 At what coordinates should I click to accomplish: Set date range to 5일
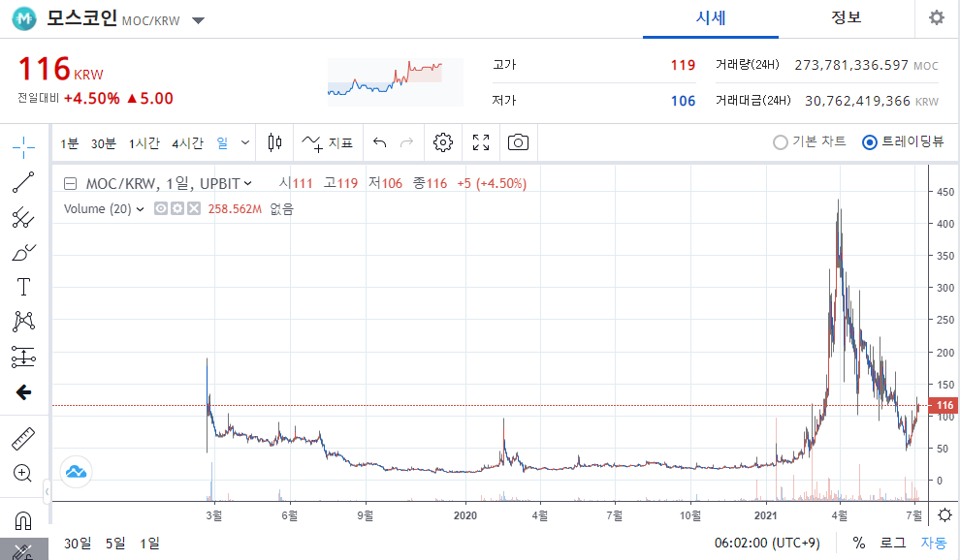pyautogui.click(x=115, y=543)
